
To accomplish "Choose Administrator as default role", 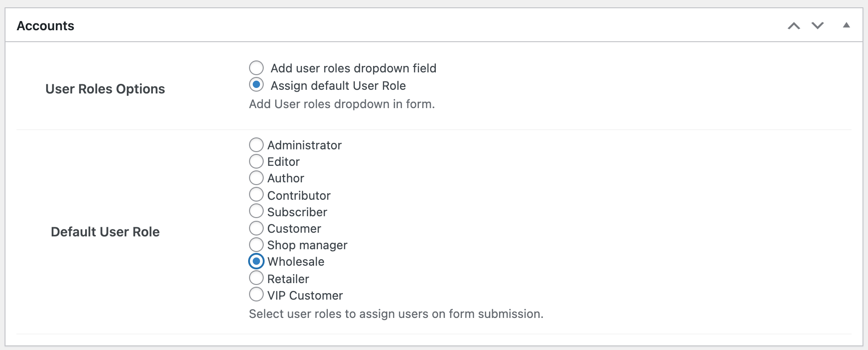I will [x=256, y=145].
